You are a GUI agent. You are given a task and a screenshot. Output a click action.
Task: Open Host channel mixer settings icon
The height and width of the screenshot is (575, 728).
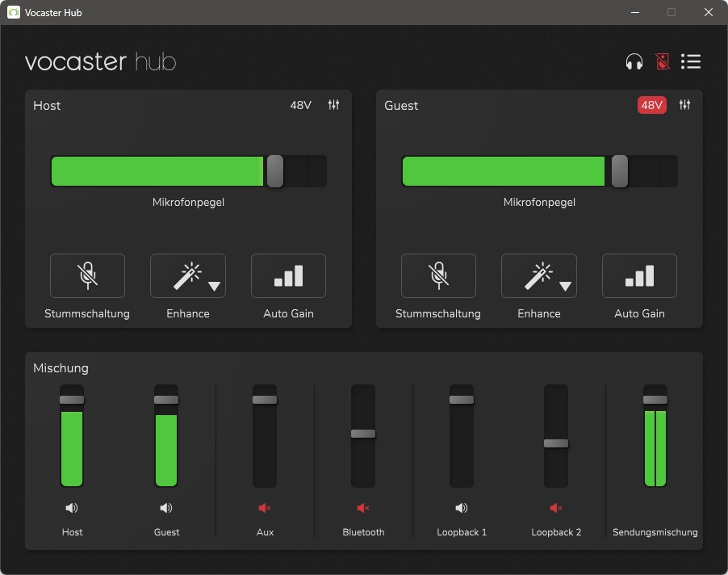point(333,105)
